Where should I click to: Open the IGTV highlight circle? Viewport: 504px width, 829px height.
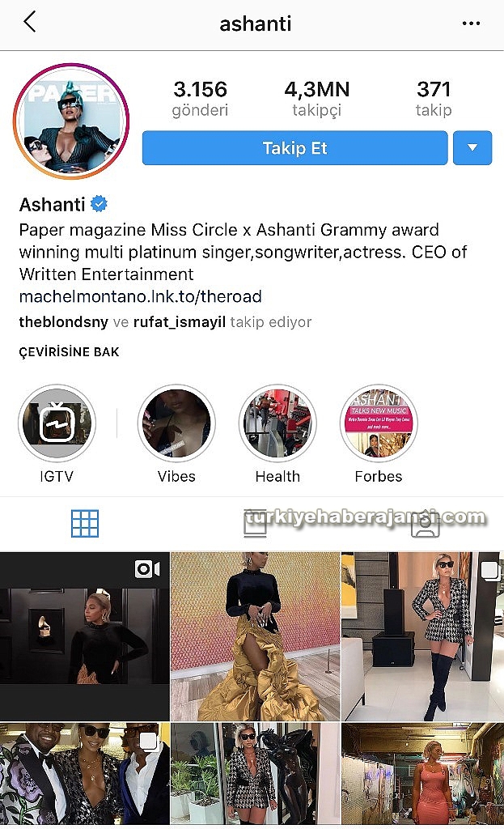pos(57,423)
